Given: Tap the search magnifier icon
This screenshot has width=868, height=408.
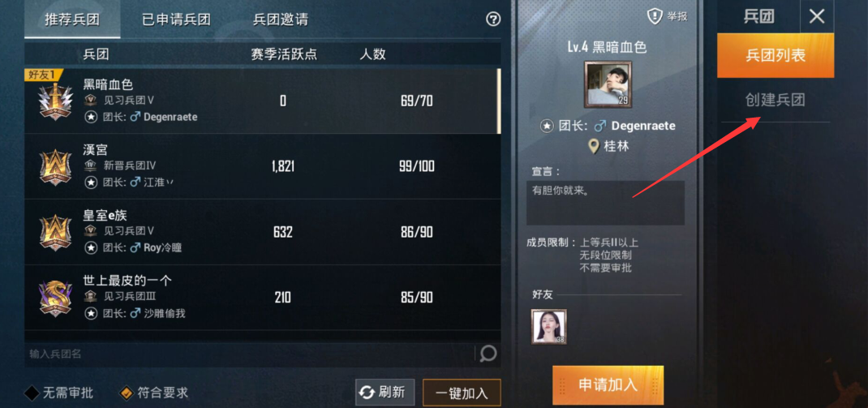Looking at the screenshot, I should coord(488,353).
